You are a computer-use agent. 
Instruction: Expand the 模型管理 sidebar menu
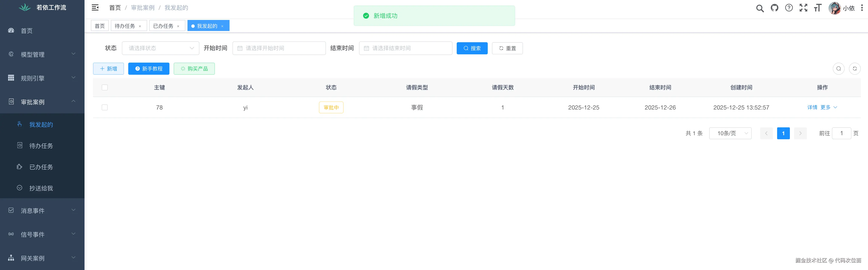click(x=42, y=54)
